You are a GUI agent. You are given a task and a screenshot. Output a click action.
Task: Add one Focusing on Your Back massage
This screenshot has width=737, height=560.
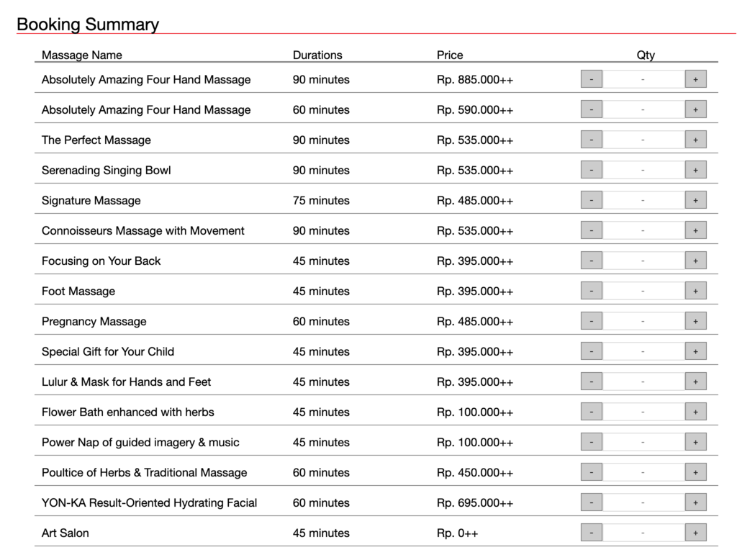pyautogui.click(x=696, y=261)
